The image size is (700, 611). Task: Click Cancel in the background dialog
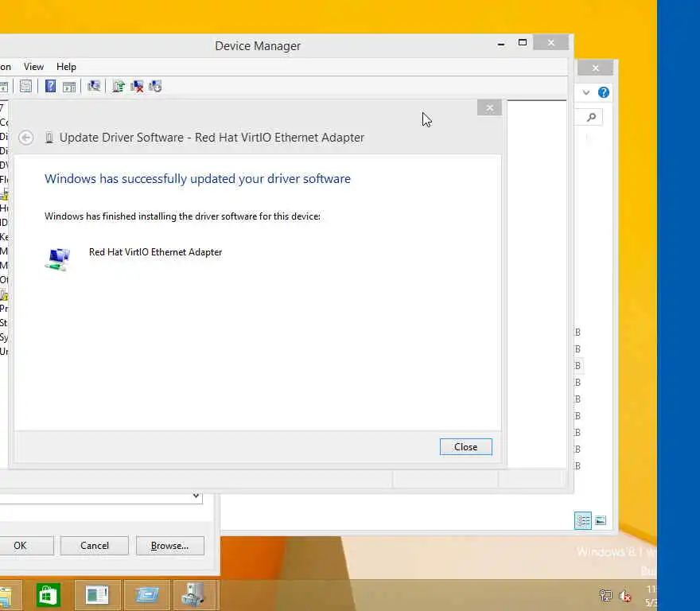click(95, 546)
